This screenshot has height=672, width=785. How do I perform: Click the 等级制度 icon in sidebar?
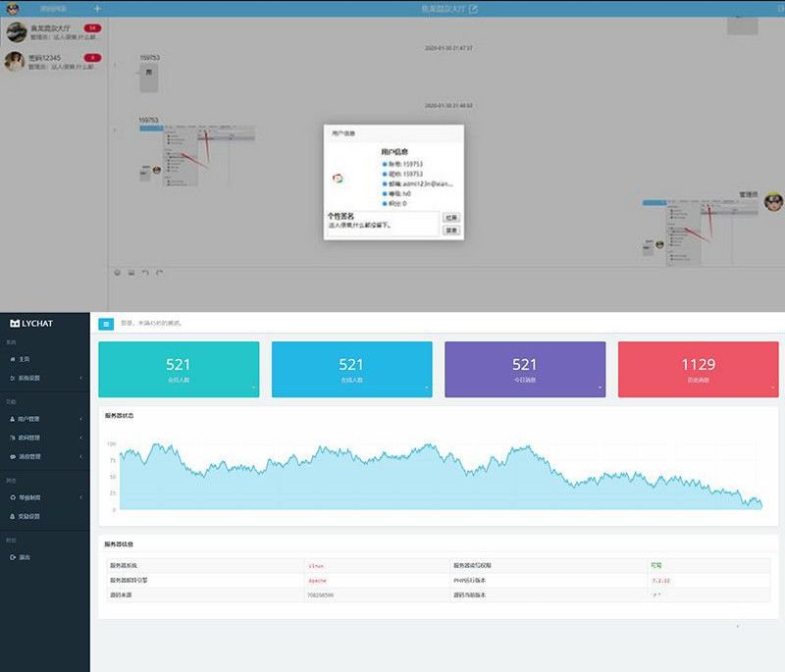click(12, 497)
